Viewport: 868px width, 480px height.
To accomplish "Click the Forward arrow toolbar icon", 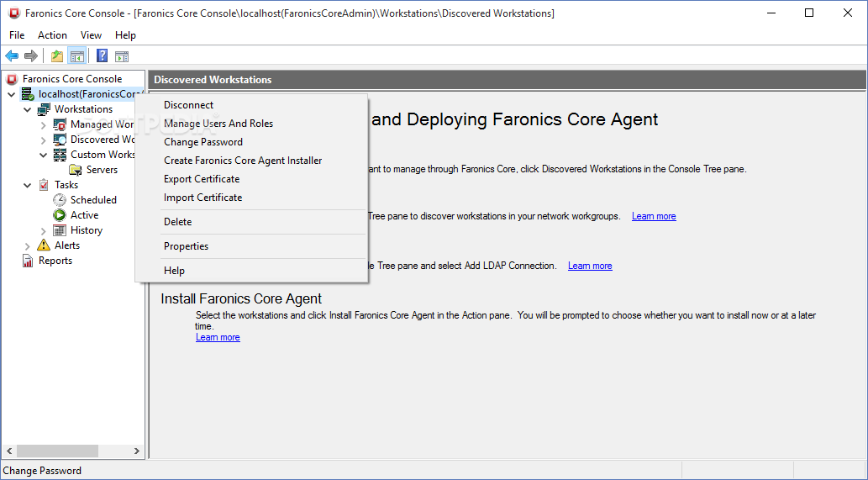I will click(x=31, y=56).
